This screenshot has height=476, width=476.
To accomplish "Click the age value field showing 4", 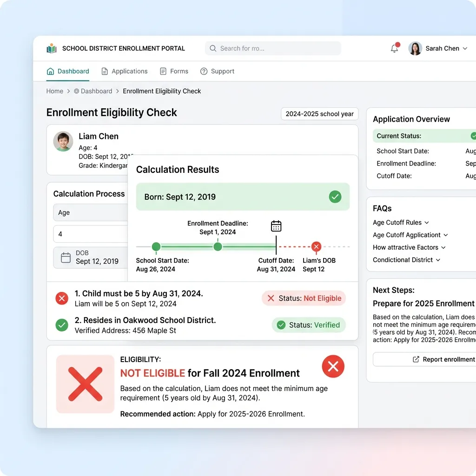I will [x=91, y=234].
